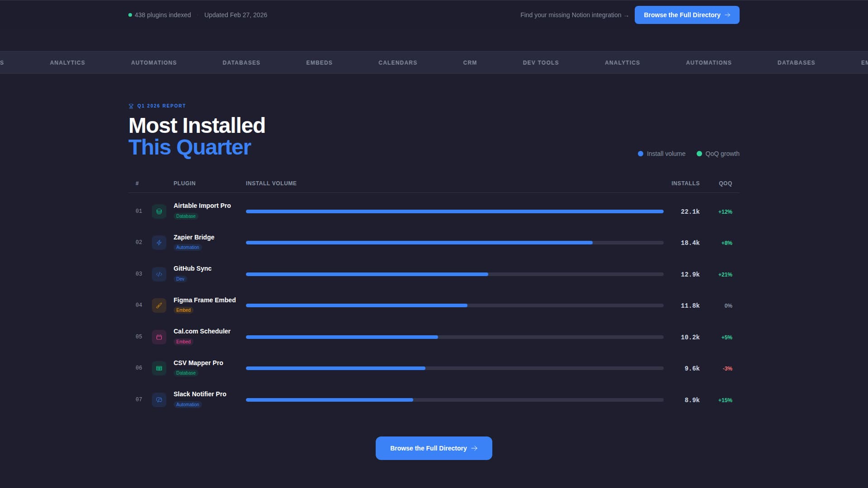Click the GitHub Sync install volume bar
The width and height of the screenshot is (868, 488).
[x=455, y=274]
